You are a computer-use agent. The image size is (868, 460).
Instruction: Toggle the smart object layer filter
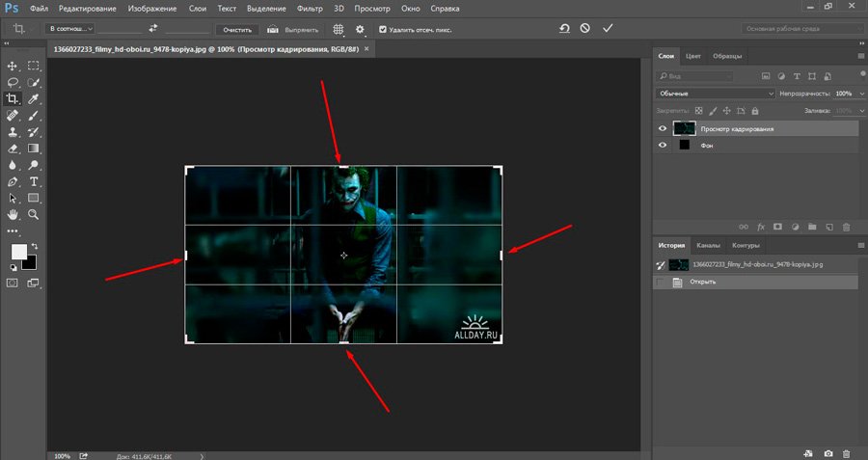pos(827,76)
